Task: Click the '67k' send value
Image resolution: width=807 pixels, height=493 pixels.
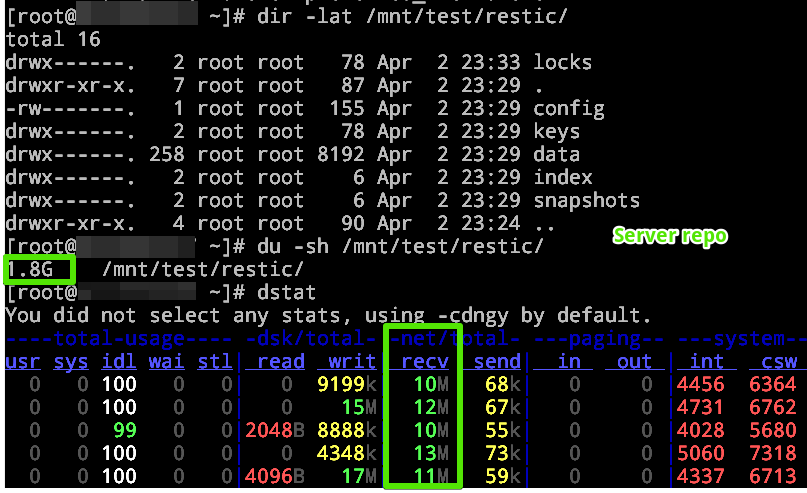Action: coord(503,408)
